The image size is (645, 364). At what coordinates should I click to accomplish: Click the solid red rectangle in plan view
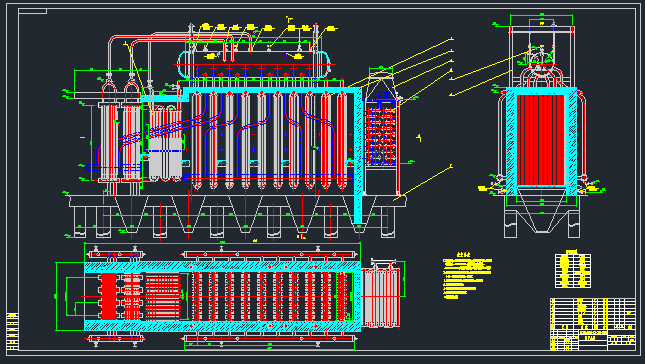pyautogui.click(x=109, y=296)
